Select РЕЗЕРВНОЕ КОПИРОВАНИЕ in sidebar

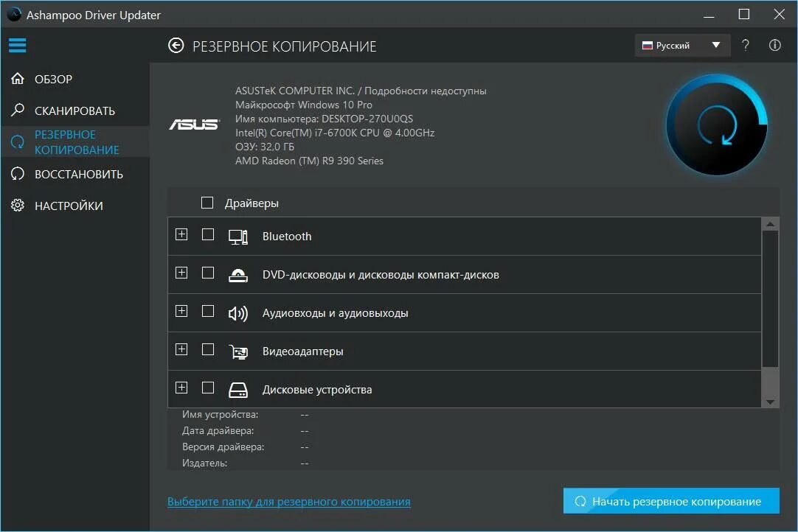pyautogui.click(x=75, y=142)
